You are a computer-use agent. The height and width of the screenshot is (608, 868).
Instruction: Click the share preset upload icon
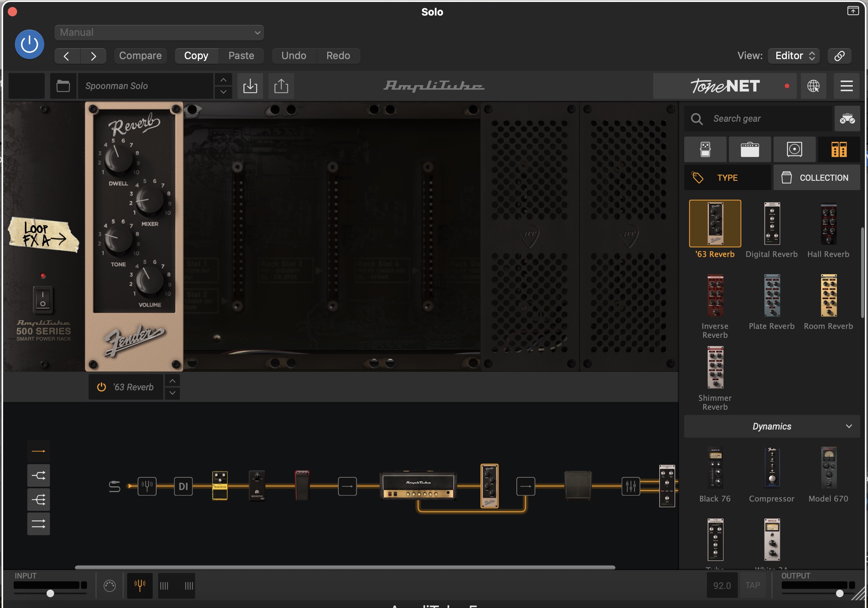pos(281,86)
